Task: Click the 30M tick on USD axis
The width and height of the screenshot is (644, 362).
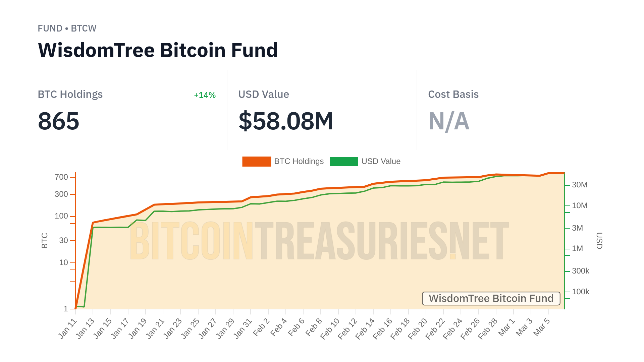Action: (580, 185)
